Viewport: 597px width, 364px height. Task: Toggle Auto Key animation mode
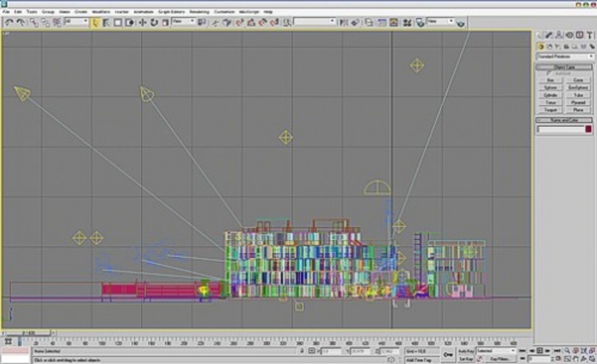point(466,351)
